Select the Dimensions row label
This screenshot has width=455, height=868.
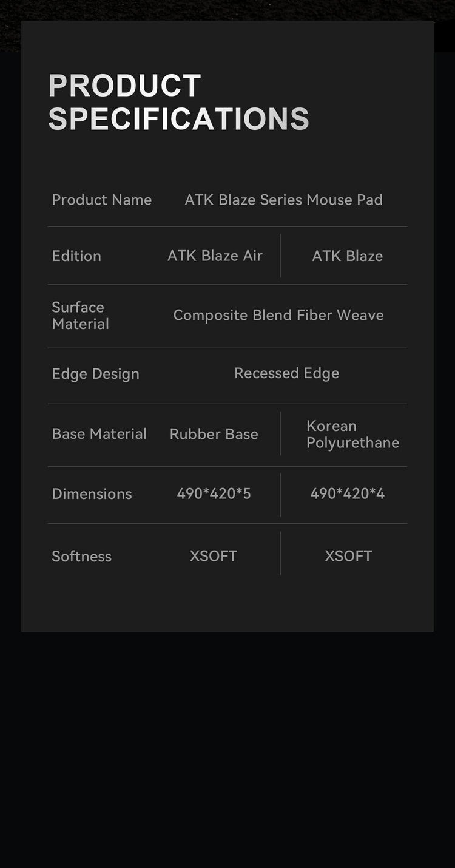pos(92,493)
